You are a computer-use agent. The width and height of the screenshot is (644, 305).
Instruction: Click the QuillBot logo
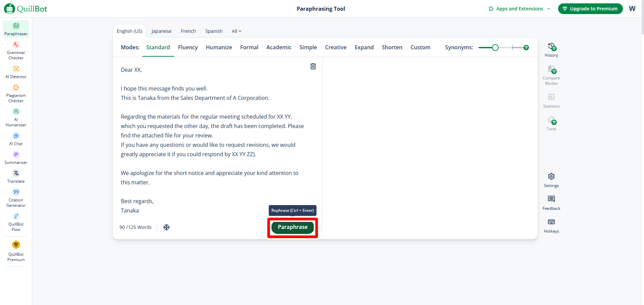(x=26, y=9)
